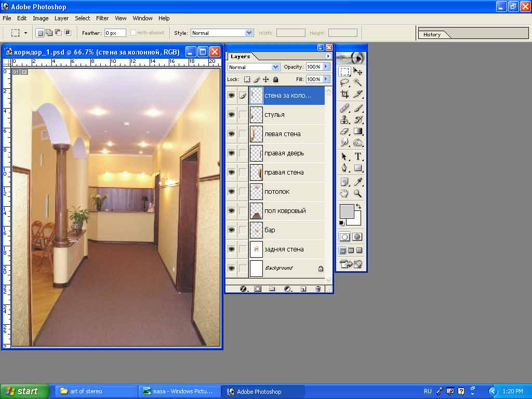Open the Layer menu
Viewport: 532px width, 399px height.
point(61,18)
